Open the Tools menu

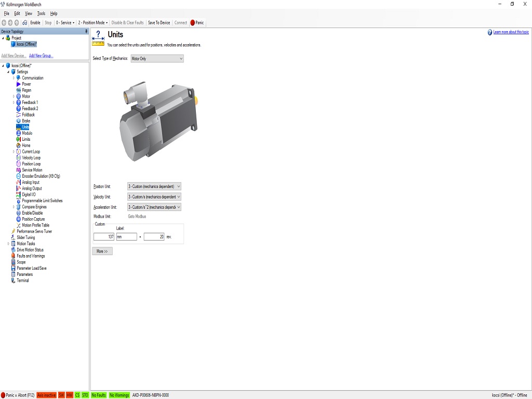pos(41,14)
